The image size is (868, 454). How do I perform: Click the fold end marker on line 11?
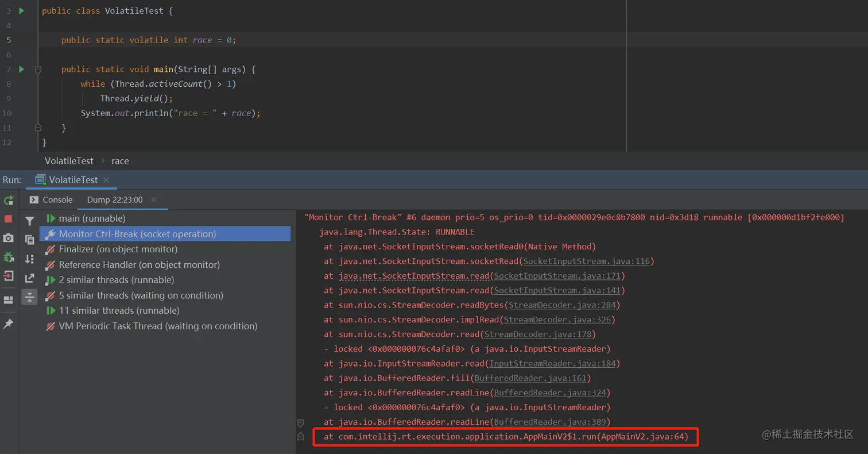(x=38, y=128)
